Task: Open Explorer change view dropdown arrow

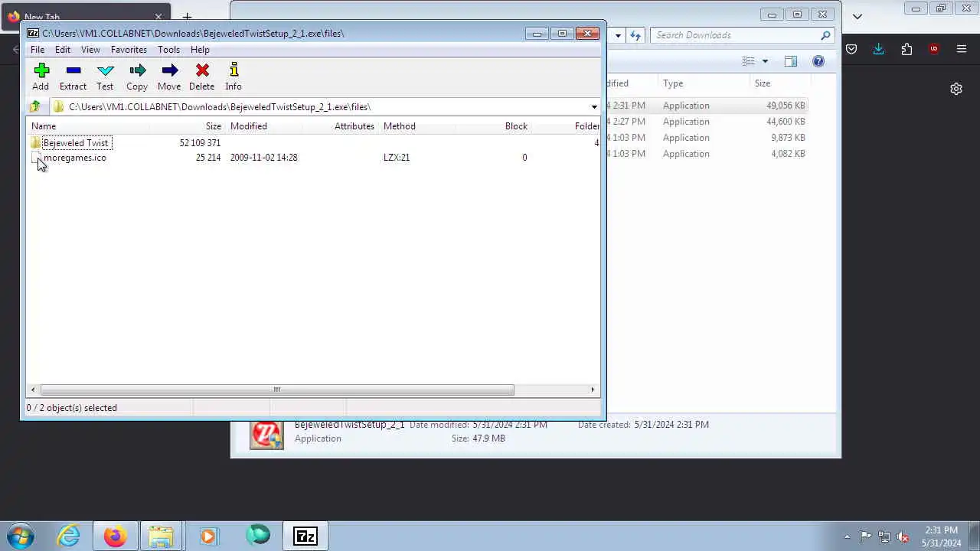Action: click(765, 61)
